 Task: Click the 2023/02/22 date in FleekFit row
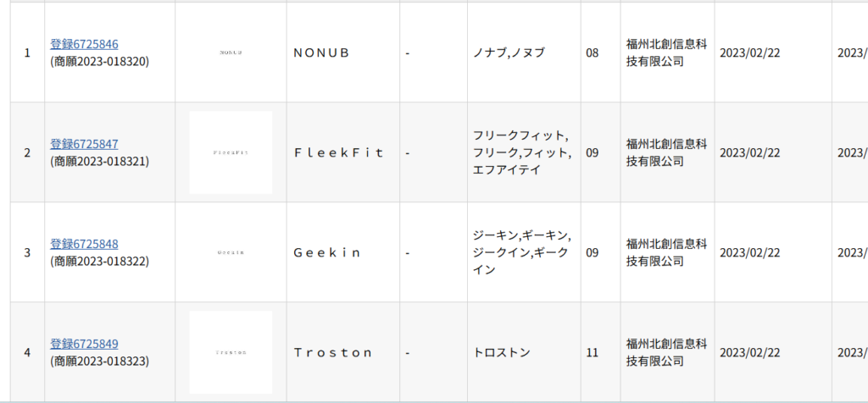[x=749, y=153]
